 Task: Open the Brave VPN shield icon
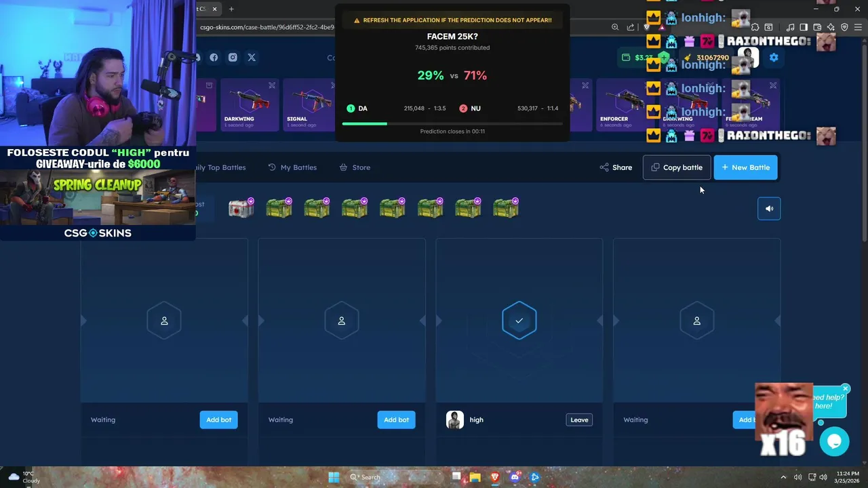click(844, 27)
